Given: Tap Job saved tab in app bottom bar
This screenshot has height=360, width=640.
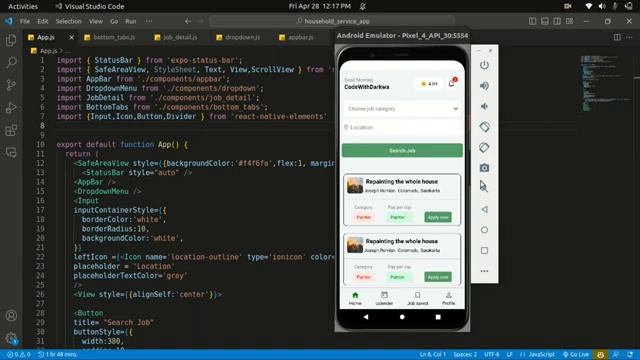Looking at the screenshot, I should [418, 298].
